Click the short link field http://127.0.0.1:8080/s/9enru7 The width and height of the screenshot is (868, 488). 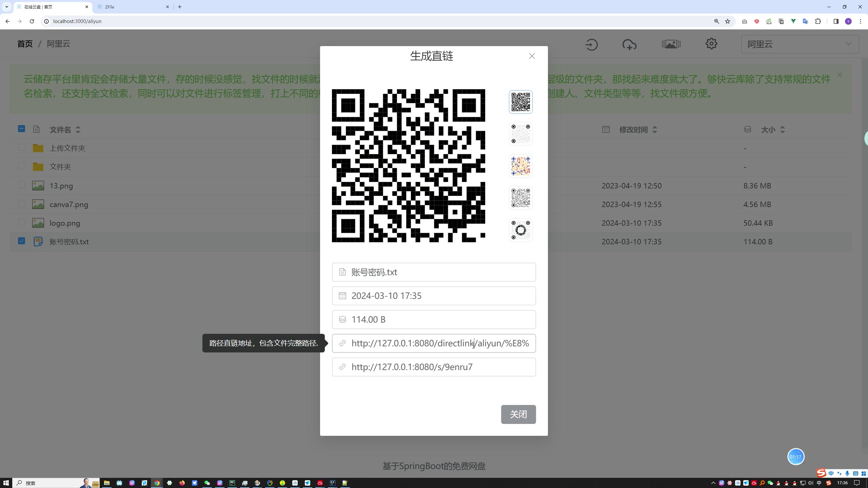point(434,367)
